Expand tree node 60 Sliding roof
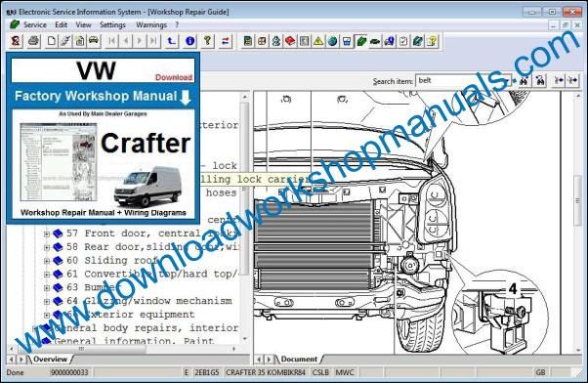Viewport: 588px width, 383px height. (47, 261)
